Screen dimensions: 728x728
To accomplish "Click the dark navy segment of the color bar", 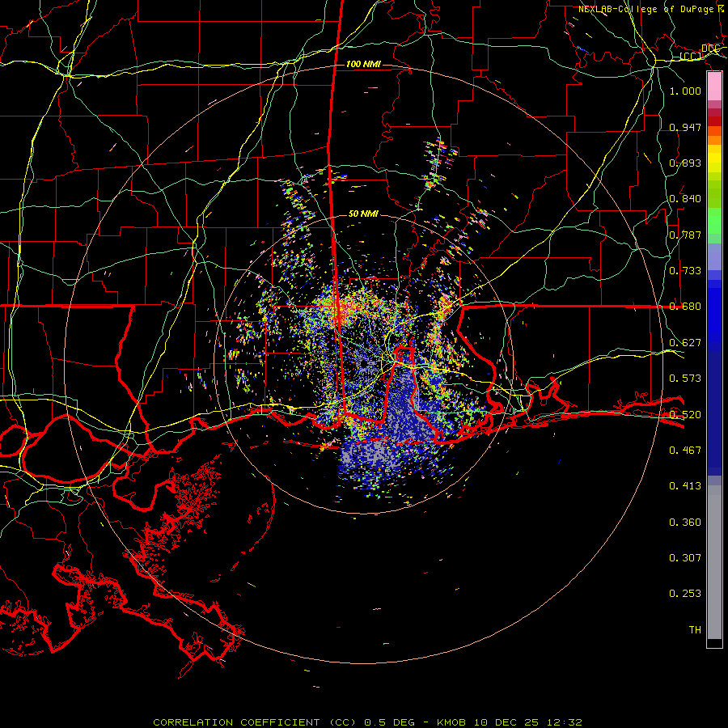I will 714,413.
